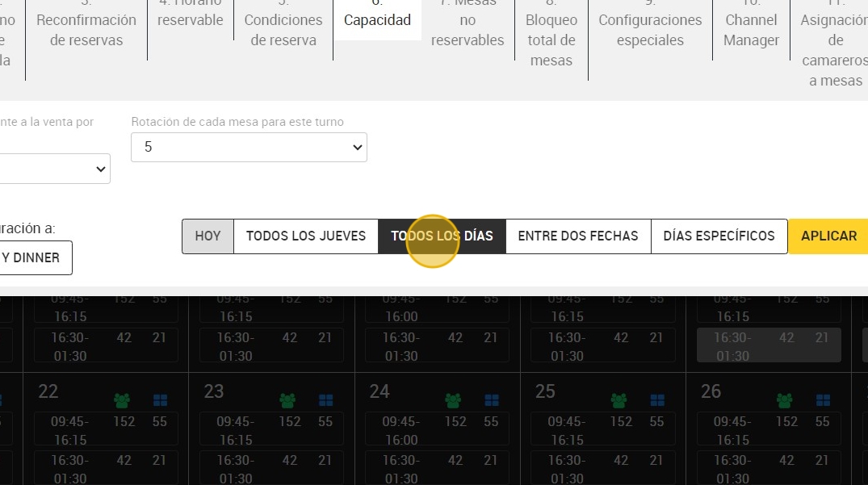Click blue tables icon on day 23
The width and height of the screenshot is (868, 485).
[326, 399]
